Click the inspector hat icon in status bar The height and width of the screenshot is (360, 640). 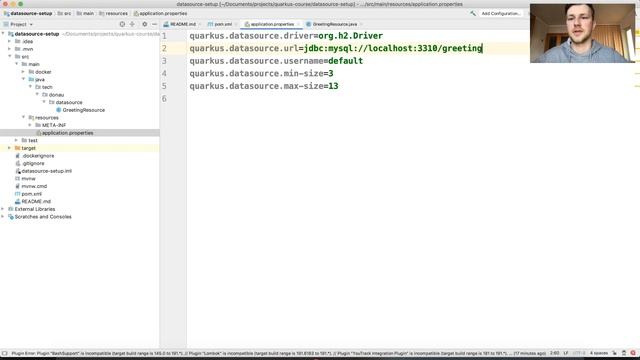tap(624, 353)
